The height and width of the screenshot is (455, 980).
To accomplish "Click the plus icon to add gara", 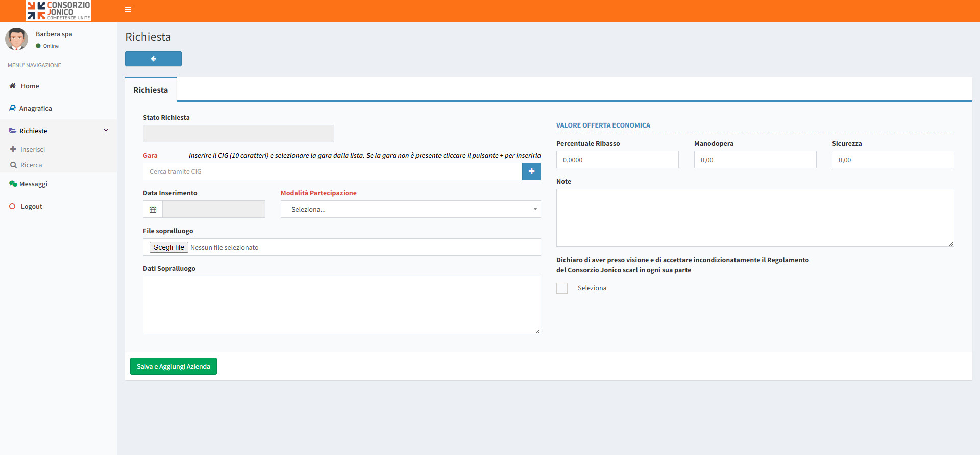I will click(x=531, y=171).
